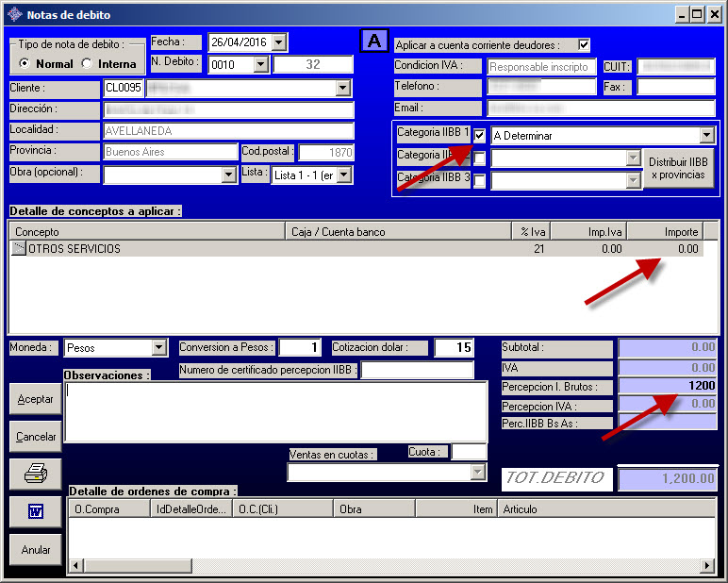
Task: Click the Word export icon button
Action: [36, 511]
